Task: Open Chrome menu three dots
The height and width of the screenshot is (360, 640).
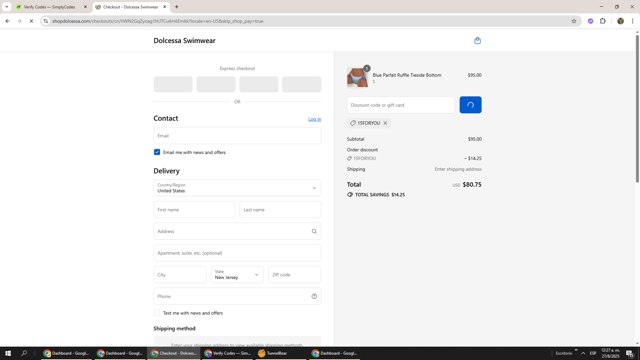Action: pos(632,21)
